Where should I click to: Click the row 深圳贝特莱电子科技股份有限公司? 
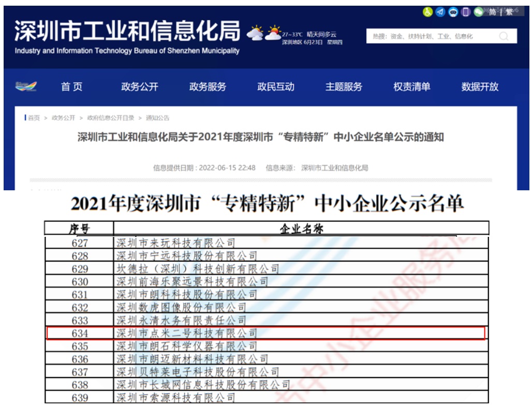(267, 372)
